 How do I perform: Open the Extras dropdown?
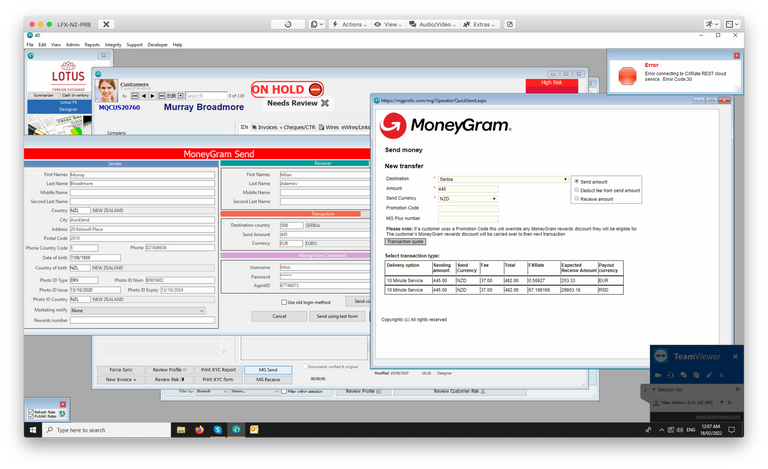[x=480, y=24]
